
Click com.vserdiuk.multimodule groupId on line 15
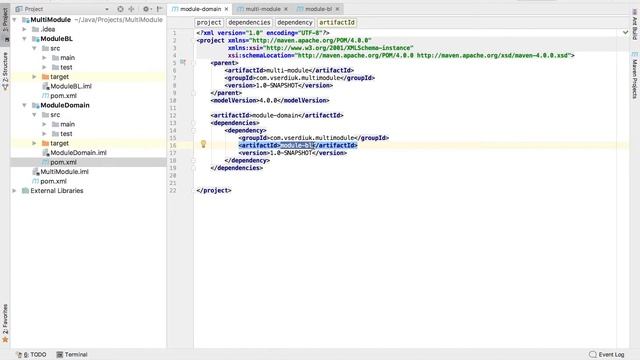point(312,138)
